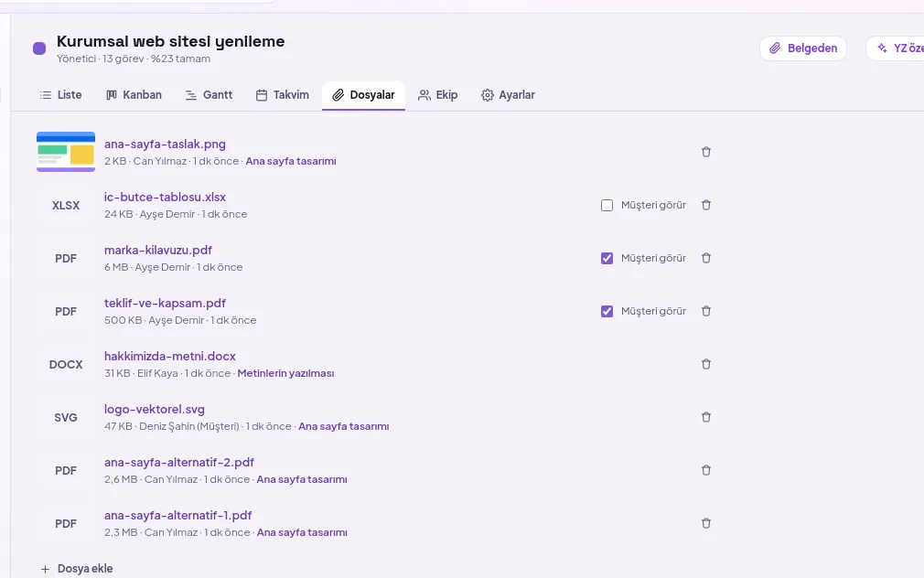Click the DOCX file type badge
The width and height of the screenshot is (924, 578).
tap(65, 365)
